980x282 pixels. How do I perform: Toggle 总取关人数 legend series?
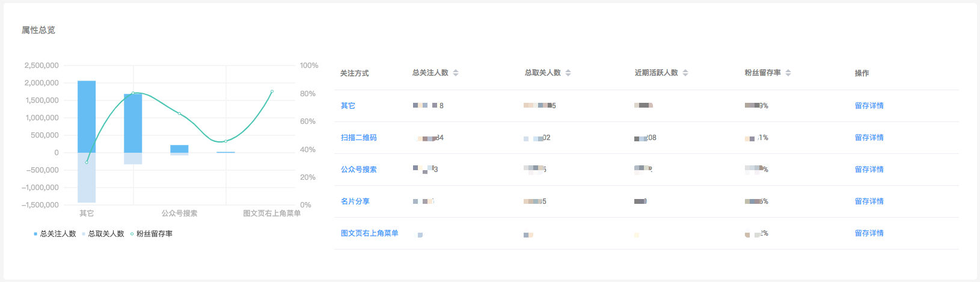coord(103,234)
